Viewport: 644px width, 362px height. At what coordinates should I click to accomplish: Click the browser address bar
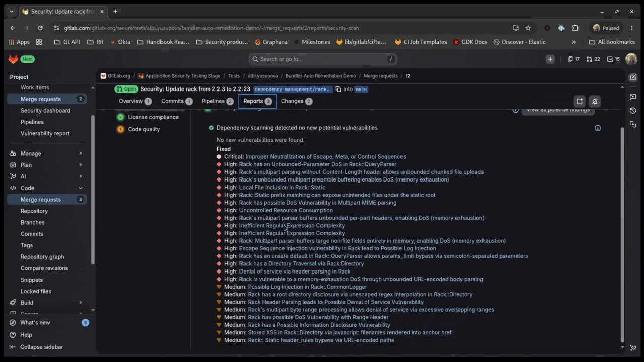282,28
